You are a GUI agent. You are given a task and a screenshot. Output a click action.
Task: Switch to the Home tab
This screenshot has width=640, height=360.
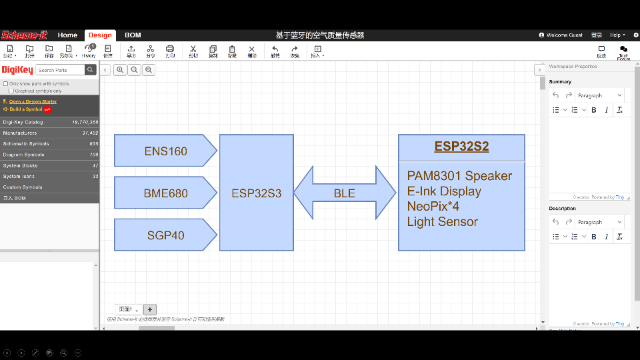tap(67, 35)
